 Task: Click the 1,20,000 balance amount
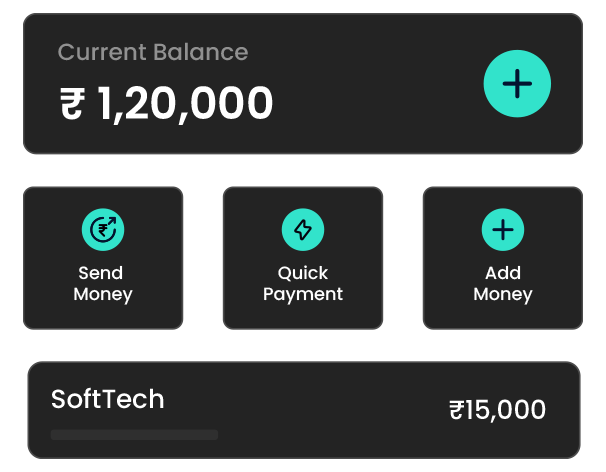[185, 104]
